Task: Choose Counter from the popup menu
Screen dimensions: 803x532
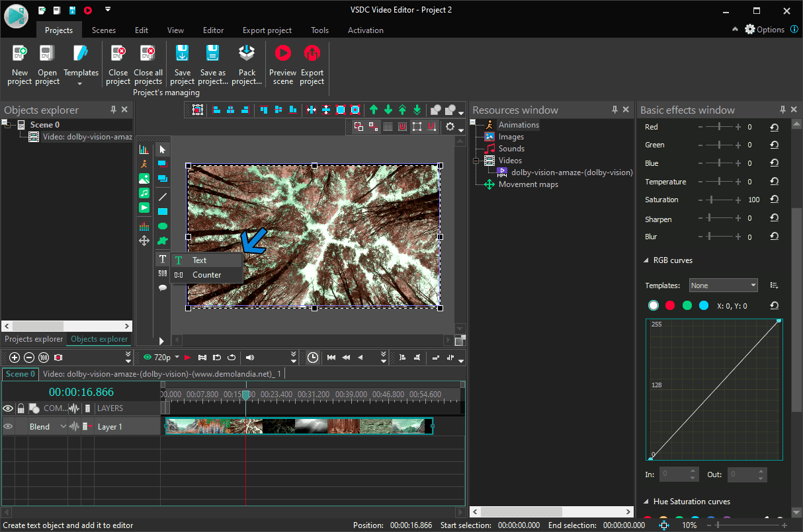Action: (206, 275)
